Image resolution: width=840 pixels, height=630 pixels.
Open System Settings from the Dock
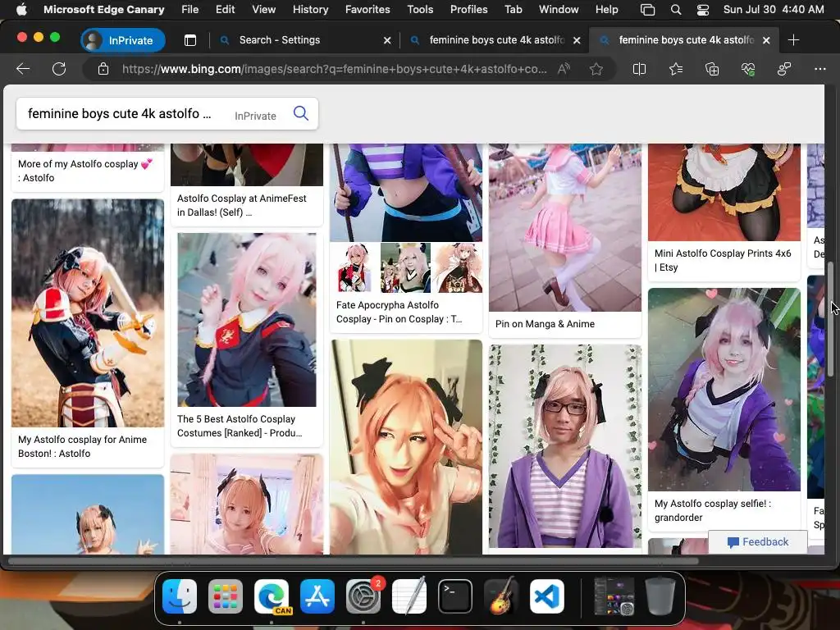click(363, 596)
